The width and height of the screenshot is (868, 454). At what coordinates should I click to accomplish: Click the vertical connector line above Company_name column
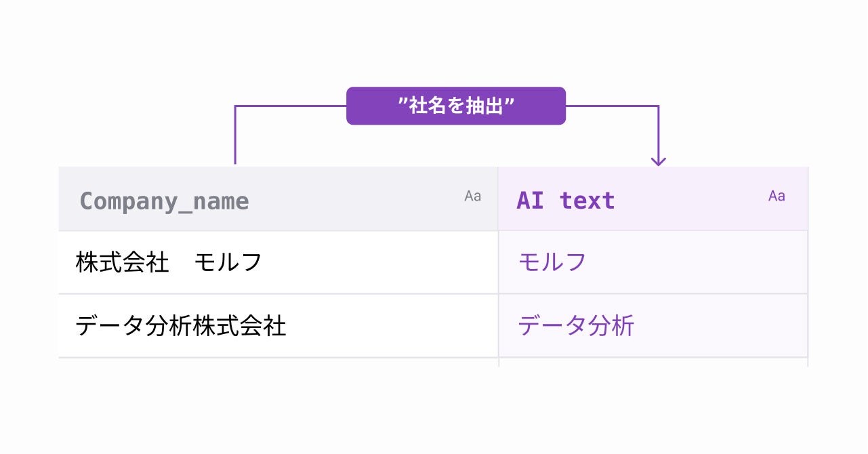click(235, 136)
